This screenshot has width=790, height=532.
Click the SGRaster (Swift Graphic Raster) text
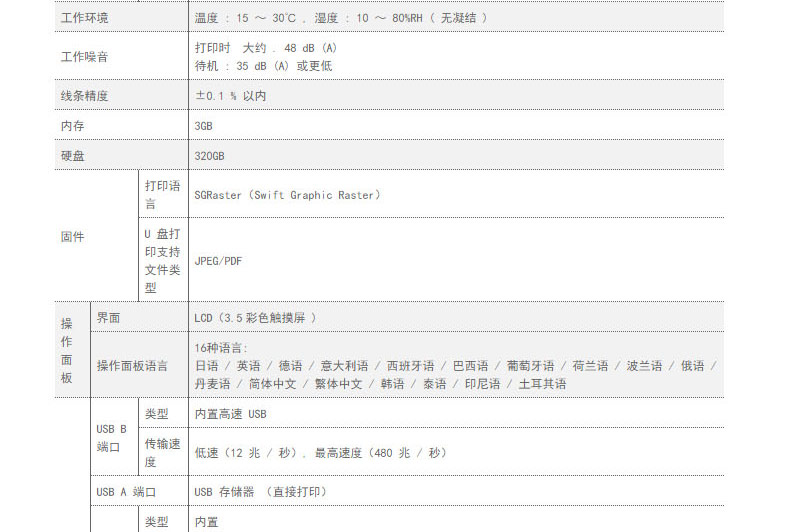288,195
